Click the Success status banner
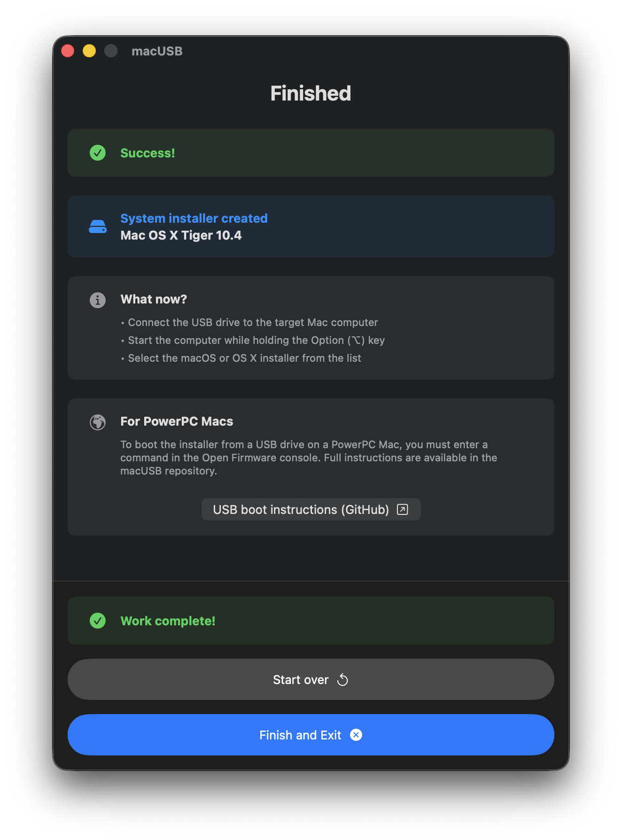This screenshot has width=622, height=840. pos(311,153)
